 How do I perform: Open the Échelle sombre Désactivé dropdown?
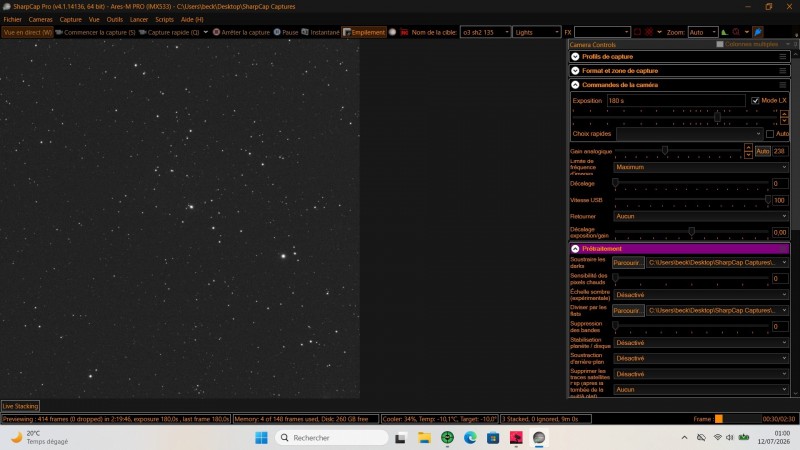point(701,295)
